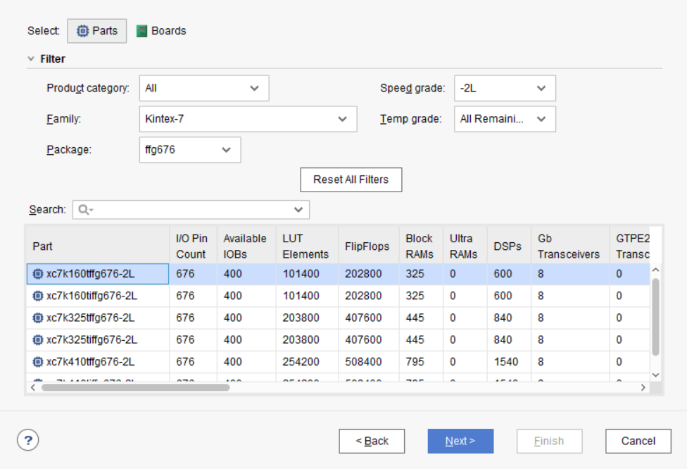The width and height of the screenshot is (688, 470).
Task: Click the Next button
Action: point(460,441)
